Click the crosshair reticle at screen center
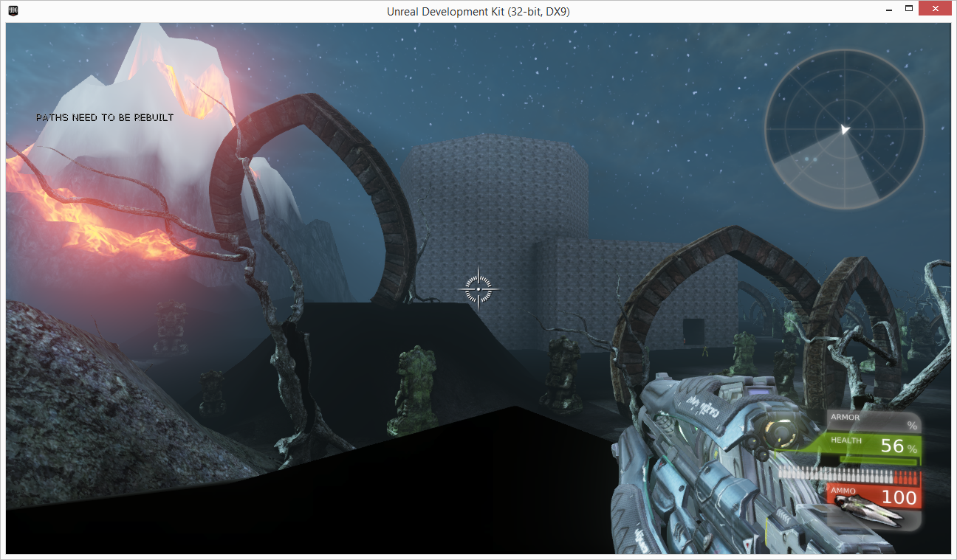 478,288
